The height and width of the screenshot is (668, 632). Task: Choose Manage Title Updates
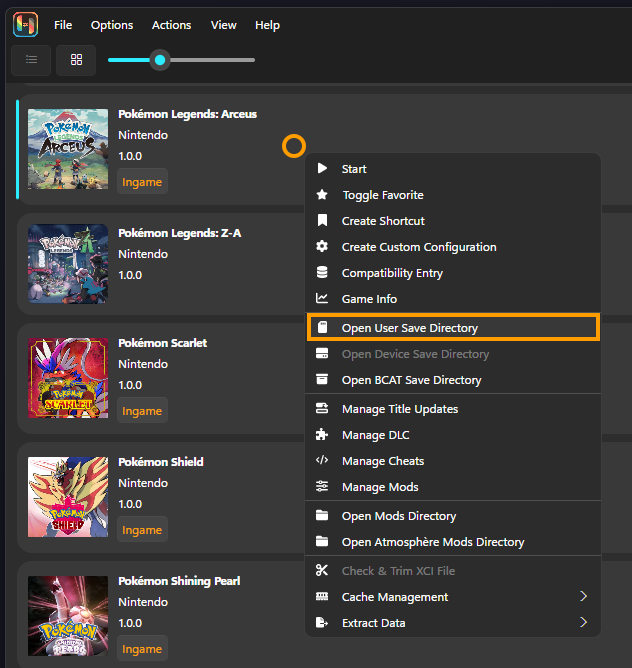pyautogui.click(x=453, y=409)
